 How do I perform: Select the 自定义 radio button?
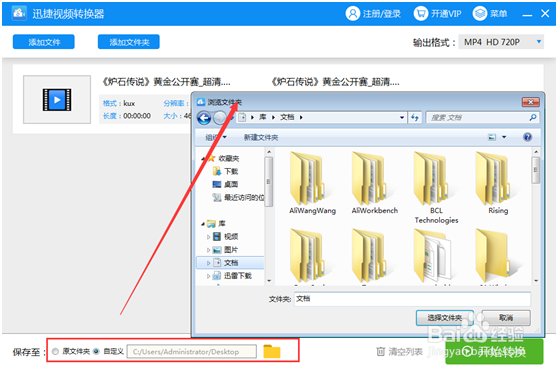tap(96, 351)
